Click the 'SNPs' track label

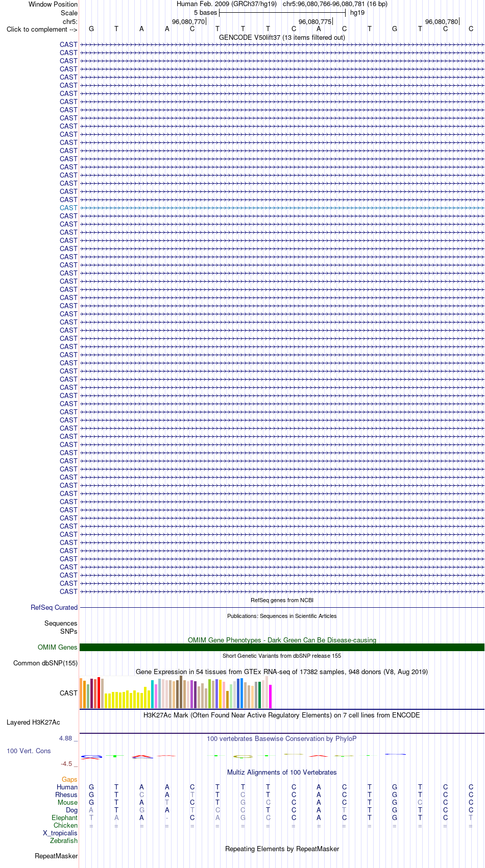pyautogui.click(x=69, y=631)
